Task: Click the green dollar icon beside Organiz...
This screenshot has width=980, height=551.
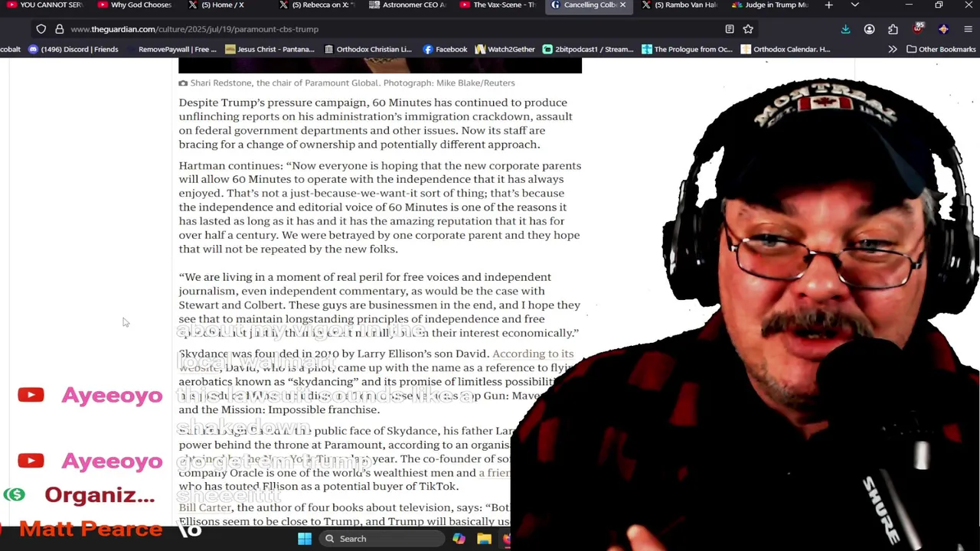Action: coord(14,495)
